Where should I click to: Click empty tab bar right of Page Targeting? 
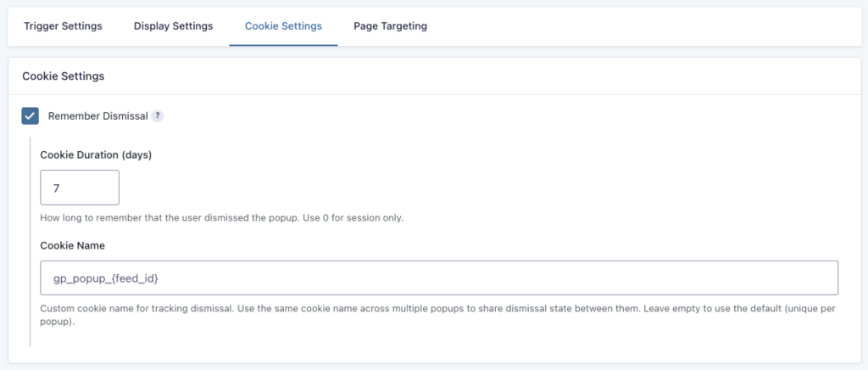pyautogui.click(x=644, y=26)
